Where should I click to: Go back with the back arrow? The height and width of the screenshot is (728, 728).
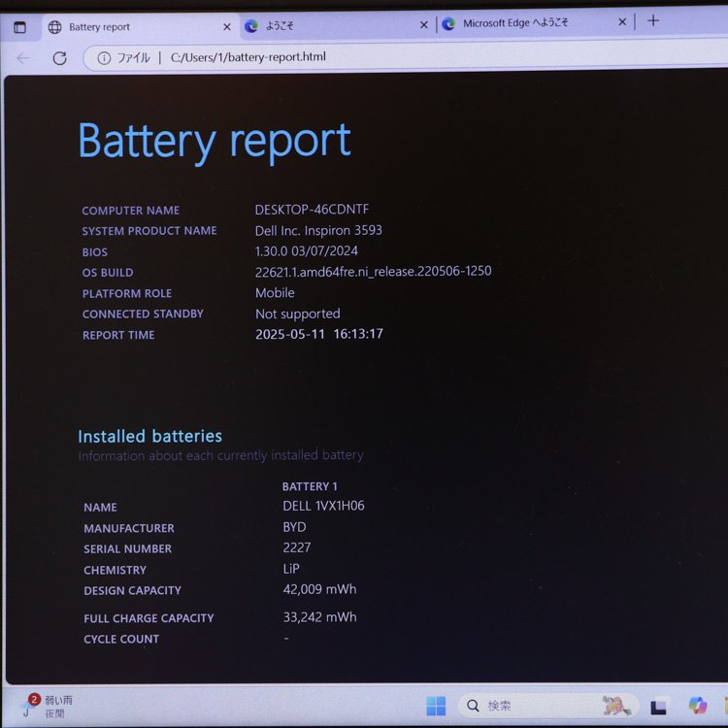click(22, 58)
